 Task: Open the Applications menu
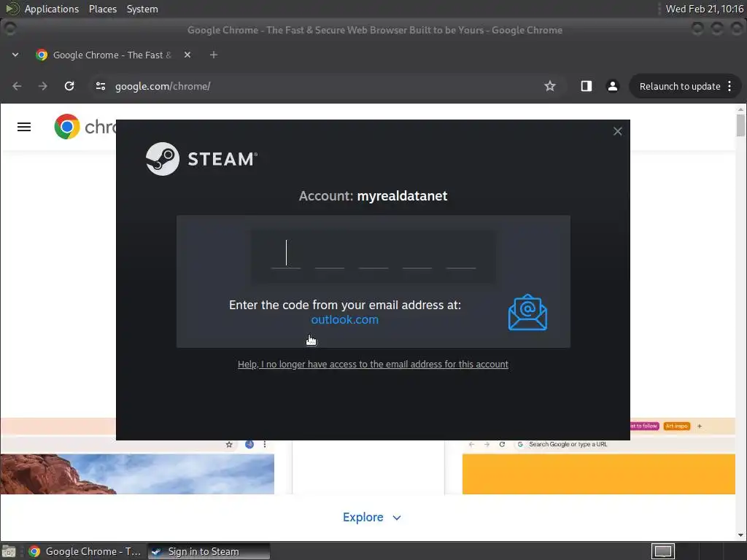52,9
